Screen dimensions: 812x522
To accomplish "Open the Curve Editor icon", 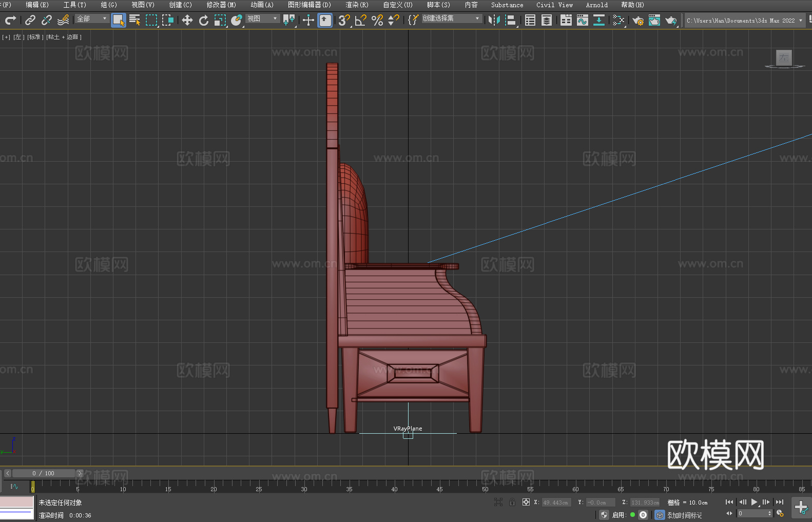I will click(x=583, y=20).
